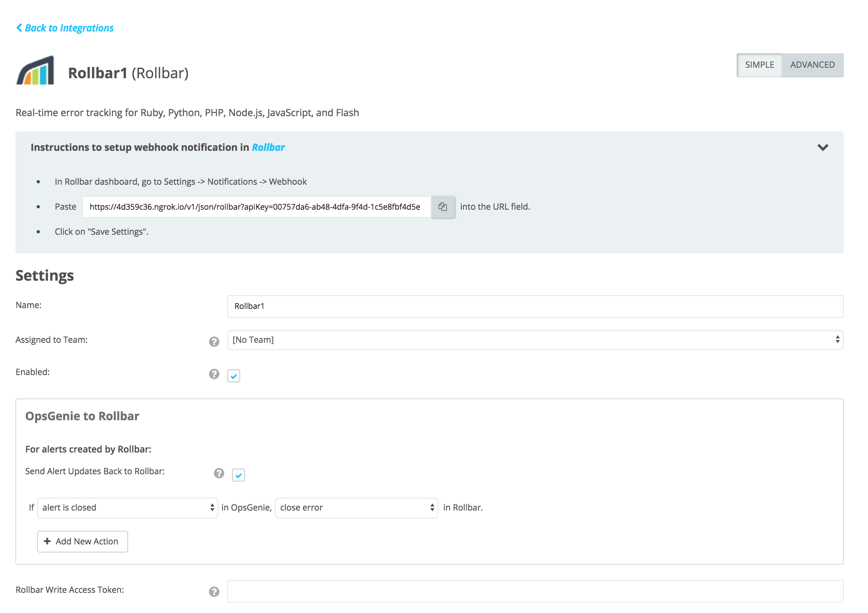Open the Assigned to Team dropdown
868x613 pixels.
click(535, 340)
